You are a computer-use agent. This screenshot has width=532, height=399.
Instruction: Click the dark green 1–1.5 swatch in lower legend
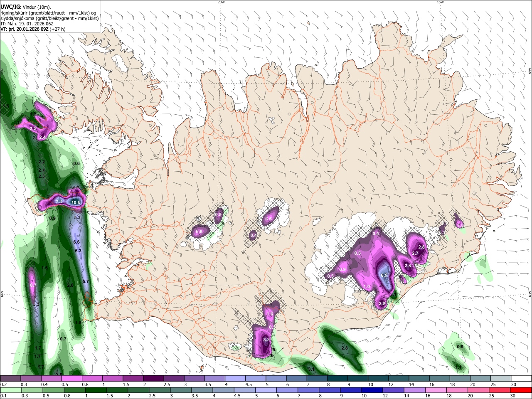click(95, 390)
